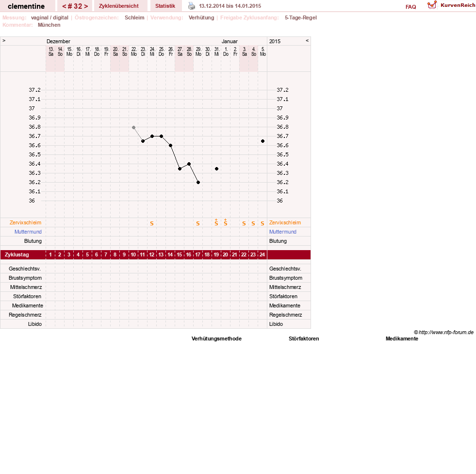Click the 24. Mi date column header
Screen dimensions: 476x474
click(152, 51)
